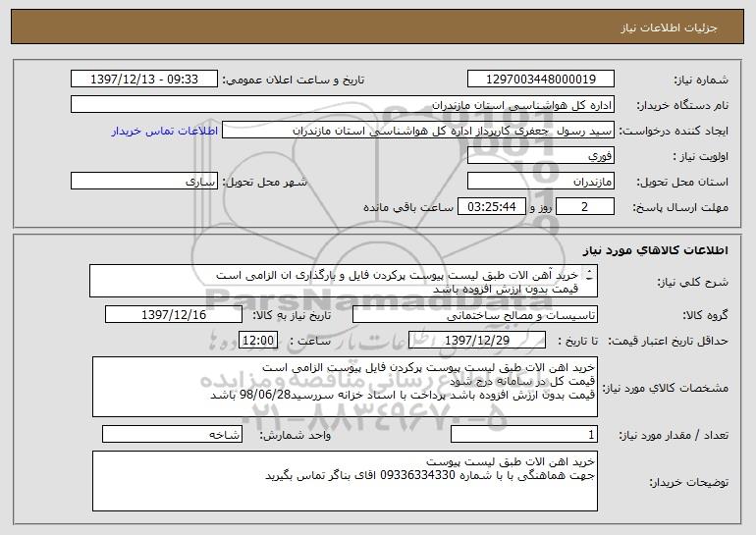Viewport: 756px width, 535px height.
Task: Click the واحد شمارش label
Action: click(296, 435)
